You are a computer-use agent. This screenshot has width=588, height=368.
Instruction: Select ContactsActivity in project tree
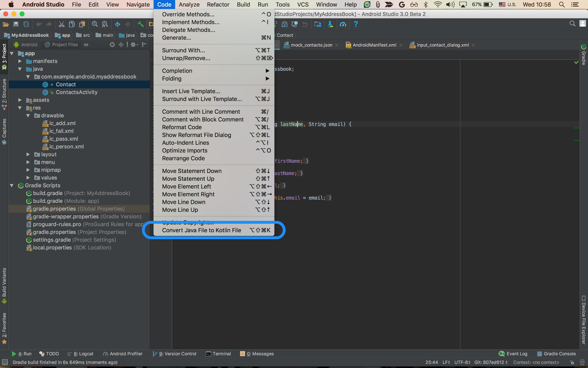[76, 92]
